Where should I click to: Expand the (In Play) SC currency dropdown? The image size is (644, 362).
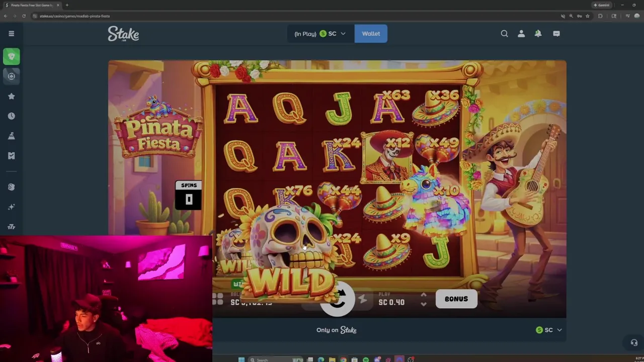[320, 34]
